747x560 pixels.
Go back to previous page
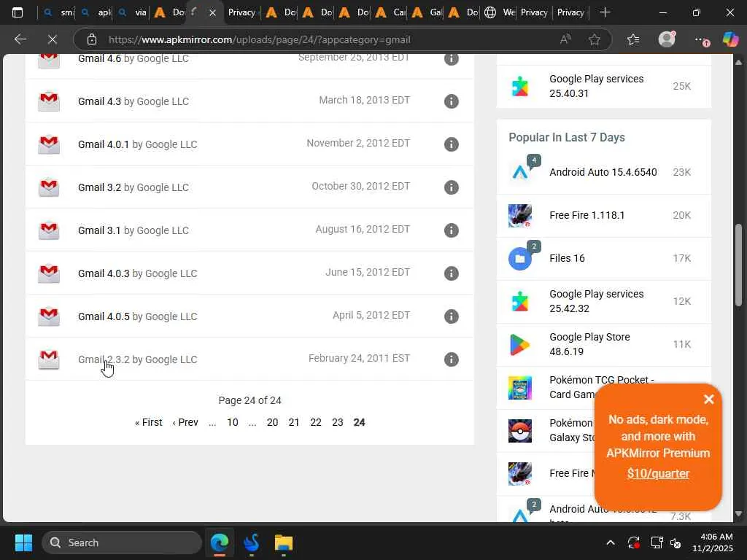pyautogui.click(x=20, y=39)
